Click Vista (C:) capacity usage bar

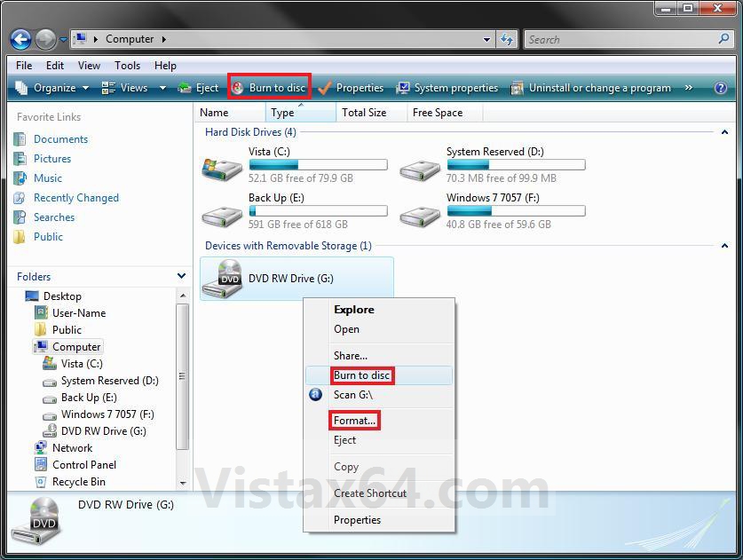[318, 165]
